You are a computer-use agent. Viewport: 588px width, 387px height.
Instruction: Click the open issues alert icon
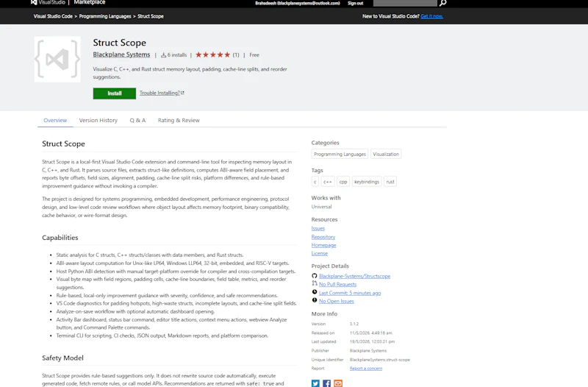[x=315, y=300]
